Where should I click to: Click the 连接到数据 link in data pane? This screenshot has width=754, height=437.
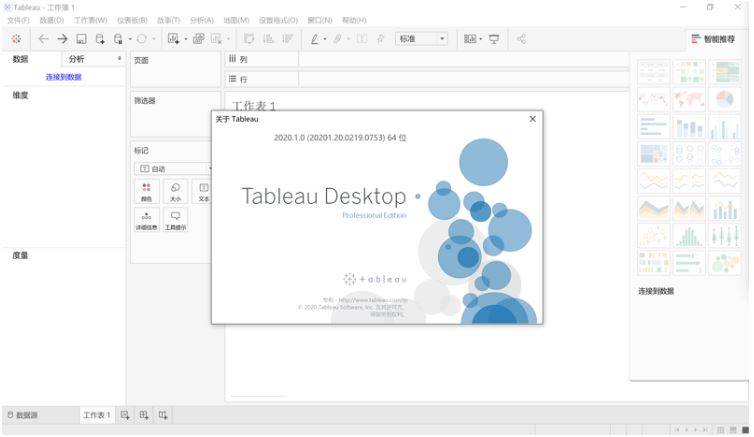pyautogui.click(x=64, y=77)
